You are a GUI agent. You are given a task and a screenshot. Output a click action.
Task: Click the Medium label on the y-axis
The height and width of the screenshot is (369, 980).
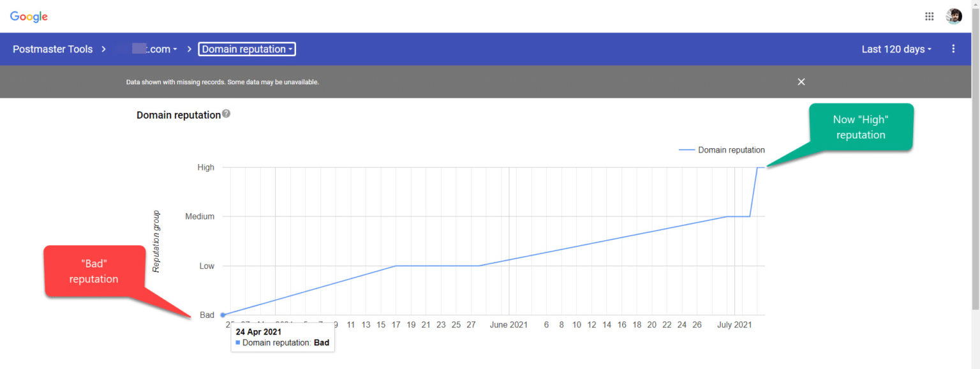click(200, 216)
